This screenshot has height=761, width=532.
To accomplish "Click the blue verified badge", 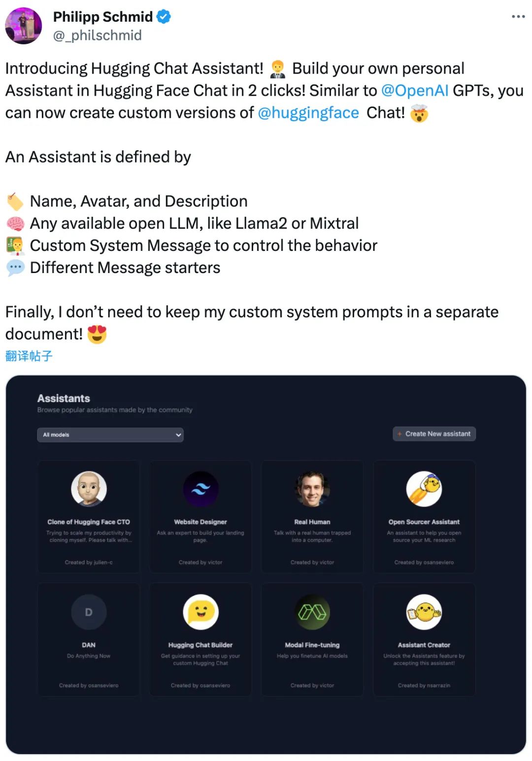I will click(164, 17).
